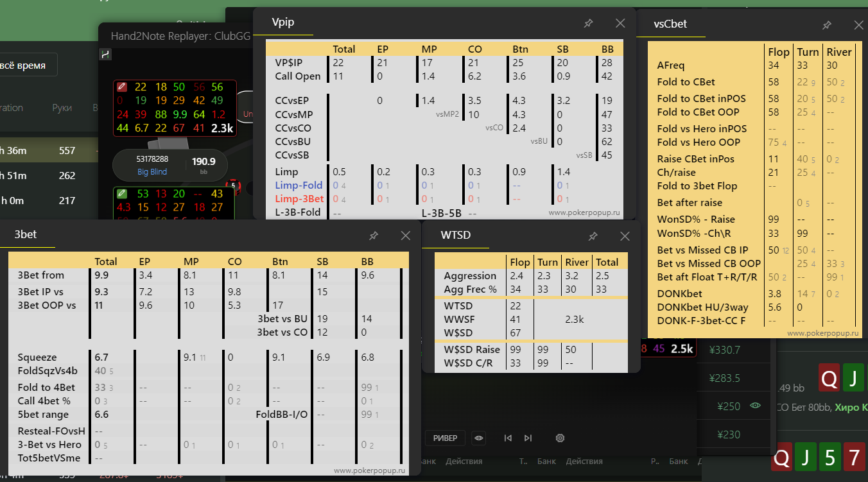Open www.pokerpopup.ru link in vsCbet popup
This screenshot has height=482, width=868.
click(823, 333)
